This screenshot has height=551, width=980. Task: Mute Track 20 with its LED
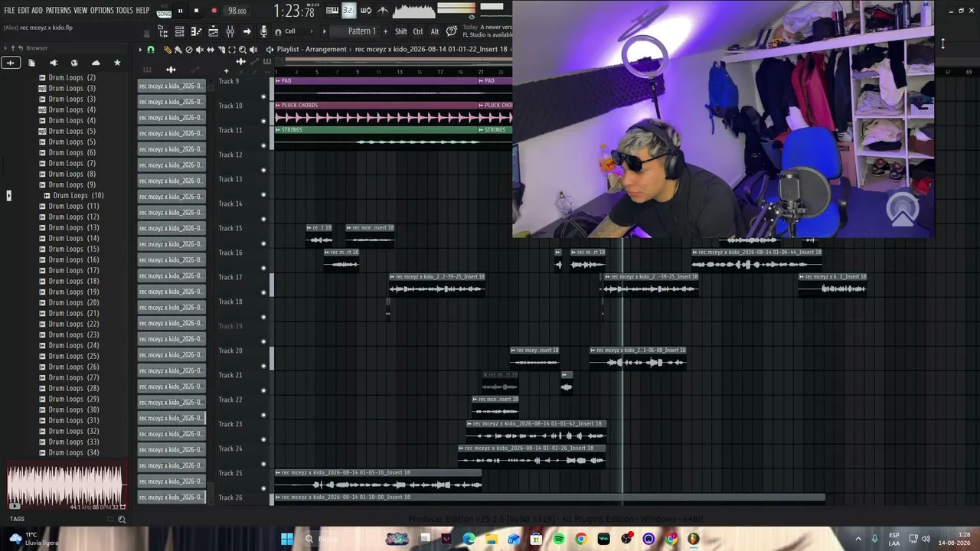264,366
